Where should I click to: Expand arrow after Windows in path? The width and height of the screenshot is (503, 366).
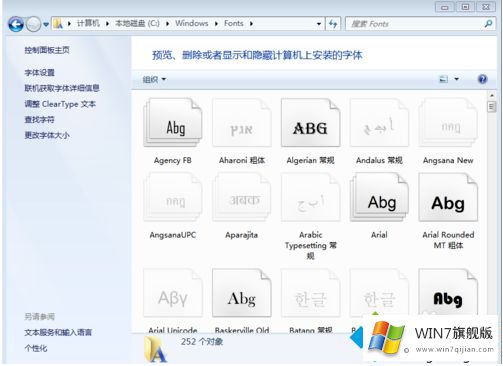[216, 24]
